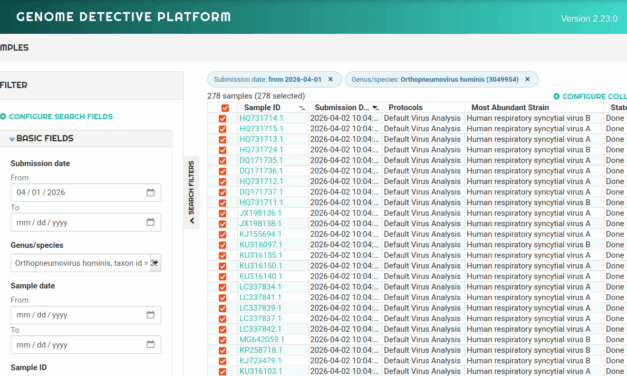Open calendar picker for Submission date To
Image resolution: width=627 pixels, height=376 pixels.
click(x=150, y=222)
